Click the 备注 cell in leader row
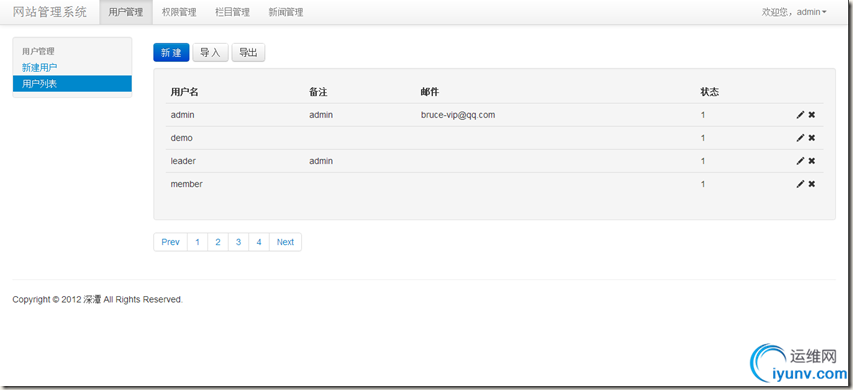This screenshot has height=390, width=853. click(x=321, y=161)
